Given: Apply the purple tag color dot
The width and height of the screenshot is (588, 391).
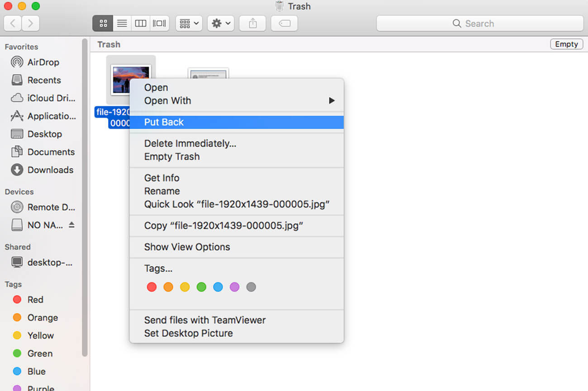Looking at the screenshot, I should pos(234,287).
